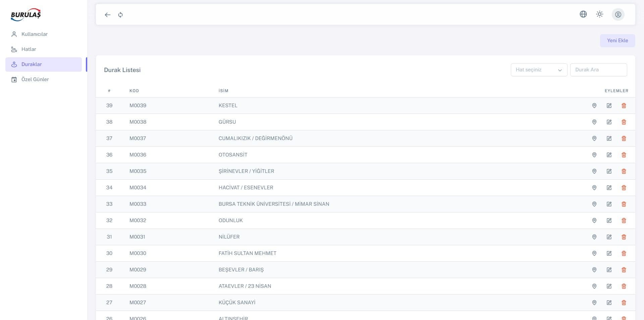Click the Durak Ara search field
Image resolution: width=644 pixels, height=320 pixels.
click(x=598, y=70)
